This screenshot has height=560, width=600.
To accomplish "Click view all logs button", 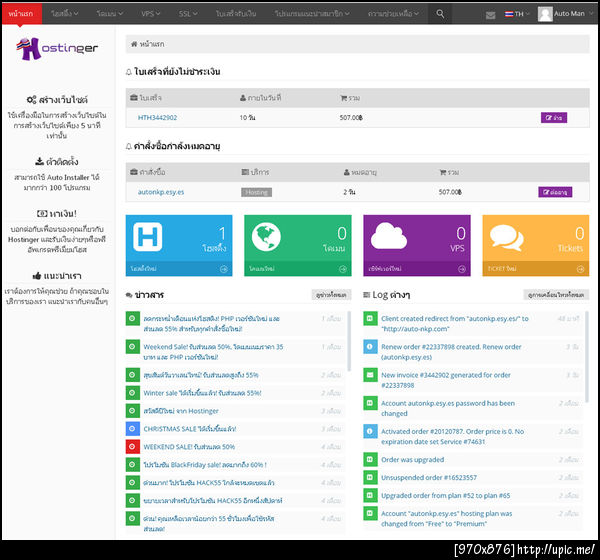I will pos(556,295).
